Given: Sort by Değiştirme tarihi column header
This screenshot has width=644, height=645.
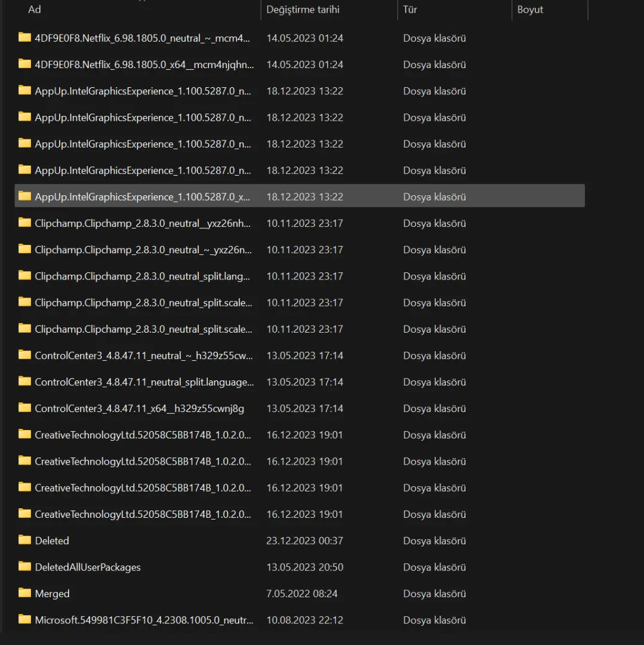Looking at the screenshot, I should pyautogui.click(x=303, y=10).
